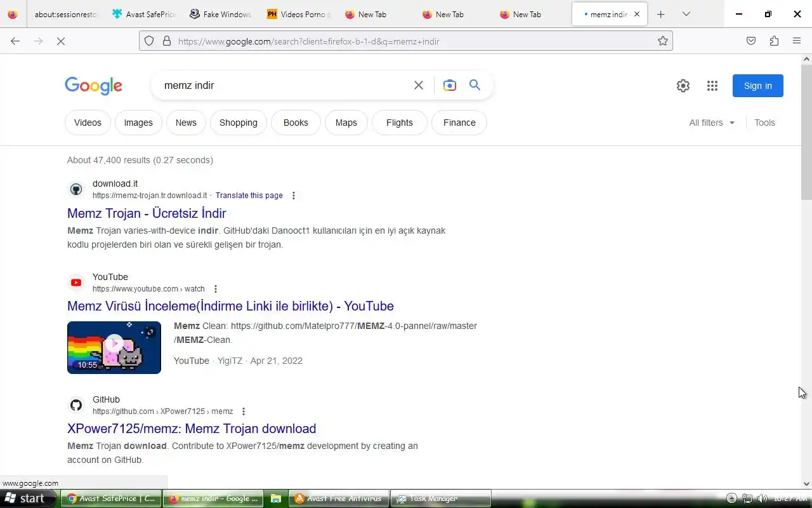Stop loading the current page
This screenshot has width=812, height=508.
point(61,41)
